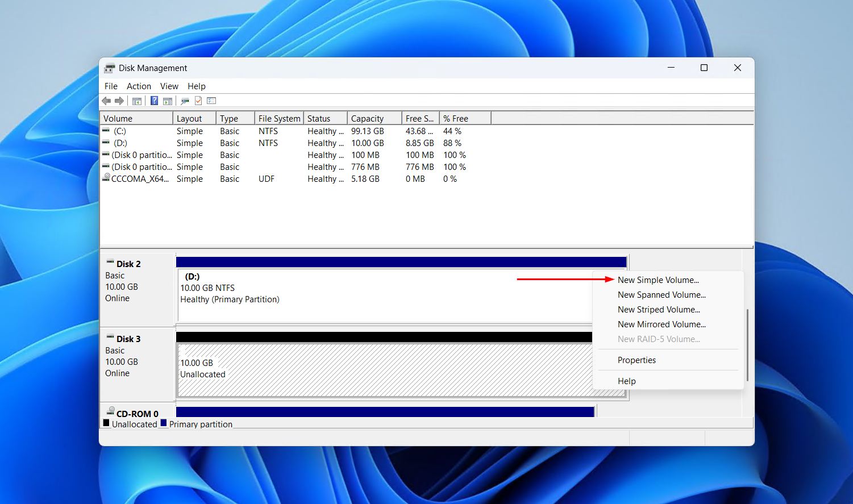853x504 pixels.
Task: Click the Disk Management title bar icon
Action: pos(110,68)
